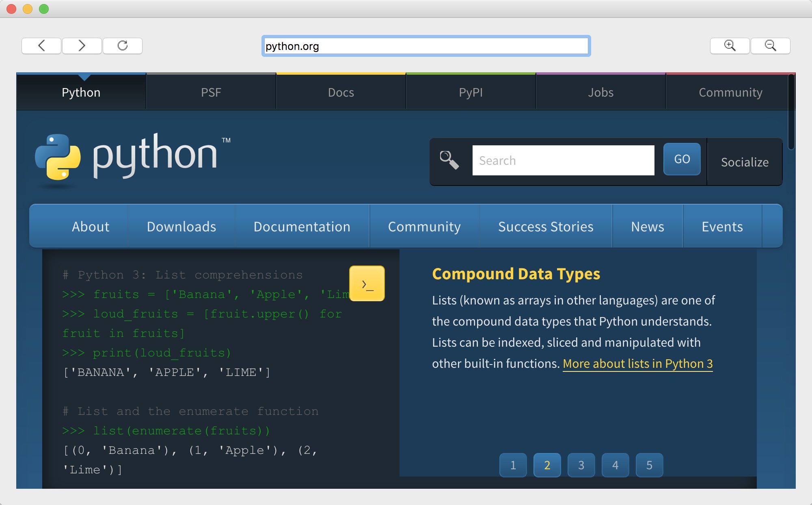Zoom out with magnifier minus icon

pyautogui.click(x=770, y=45)
